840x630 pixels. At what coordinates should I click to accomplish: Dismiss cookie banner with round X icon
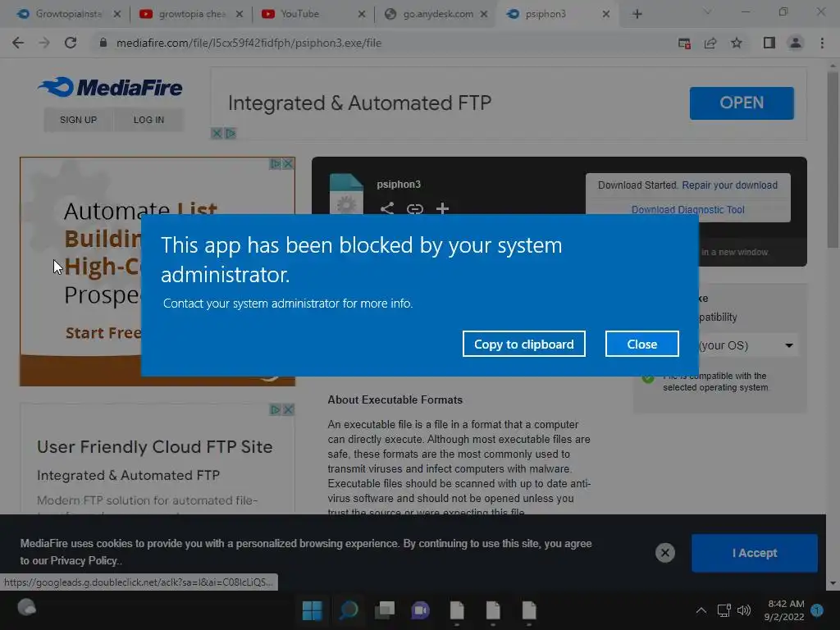coord(664,553)
